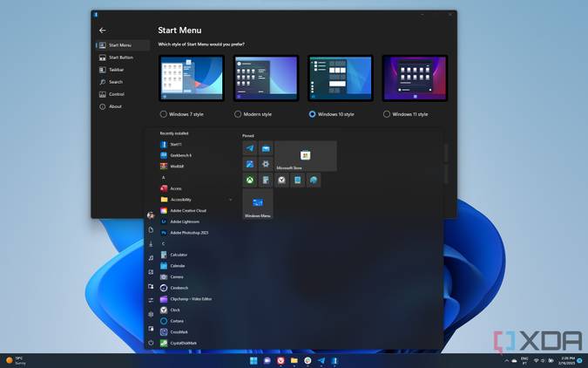Image resolution: width=588 pixels, height=368 pixels.
Task: Open the Start Menu settings section
Action: click(x=123, y=45)
